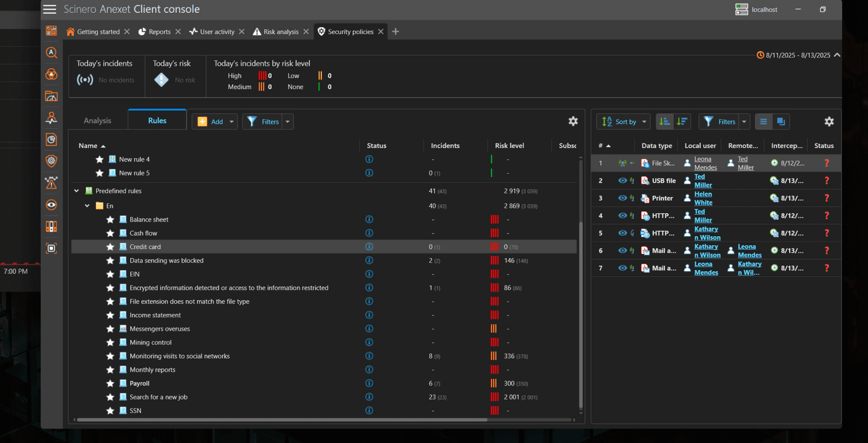868x443 pixels.
Task: Sort rules by Name column header
Action: [92, 145]
